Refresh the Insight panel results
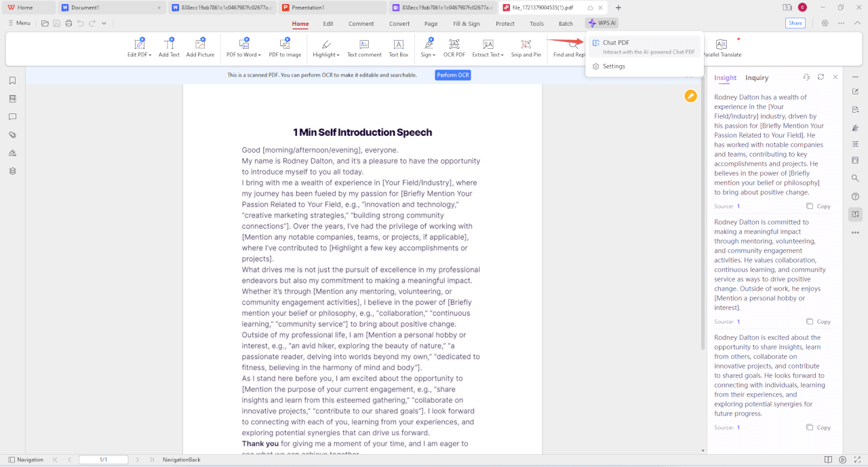The height and width of the screenshot is (467, 868). (821, 77)
